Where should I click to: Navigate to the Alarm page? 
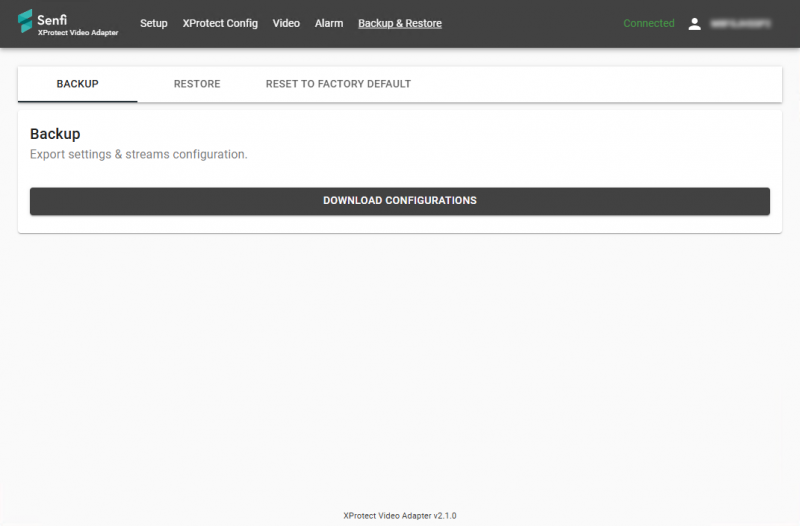click(x=329, y=23)
